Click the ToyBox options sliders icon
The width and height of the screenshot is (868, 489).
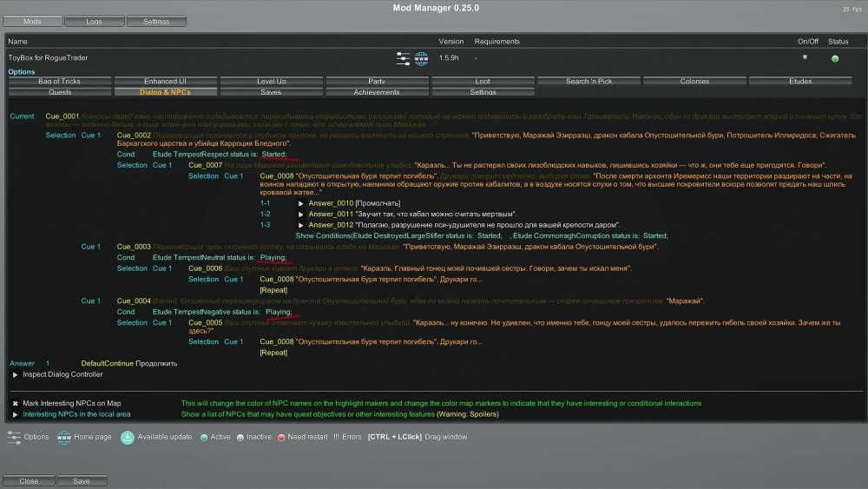click(x=403, y=58)
